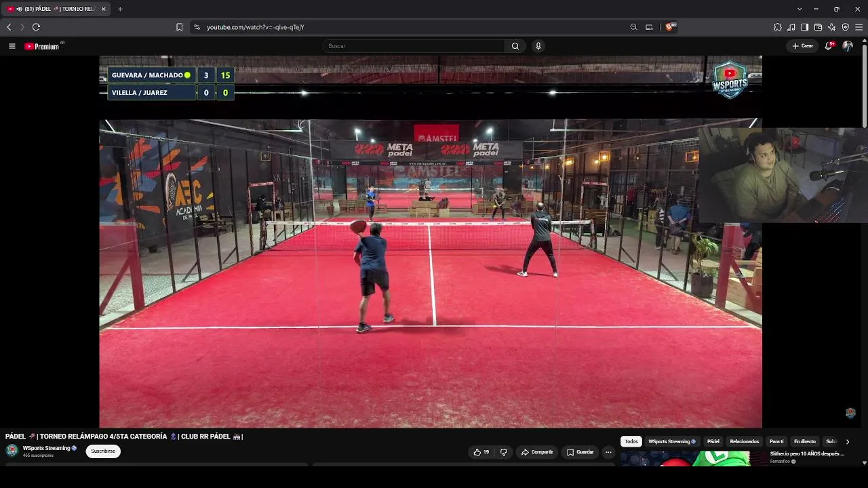Select the En directo filter chip
Image resolution: width=868 pixels, height=488 pixels.
(805, 441)
